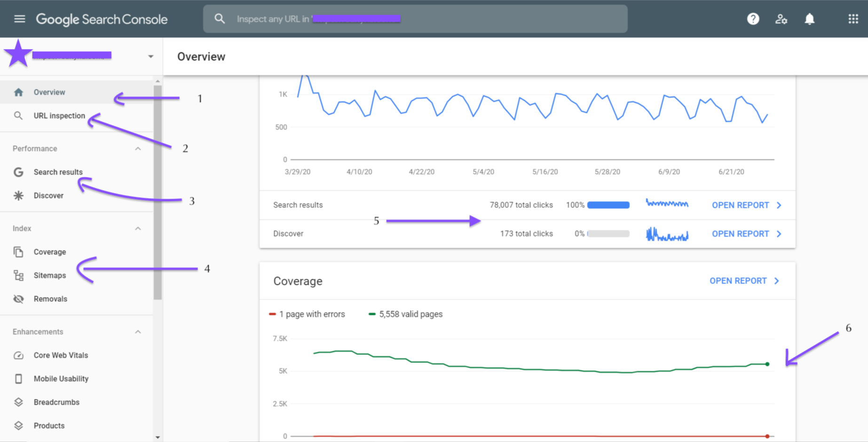This screenshot has height=442, width=868.
Task: Click the Sitemaps tree icon
Action: click(18, 275)
